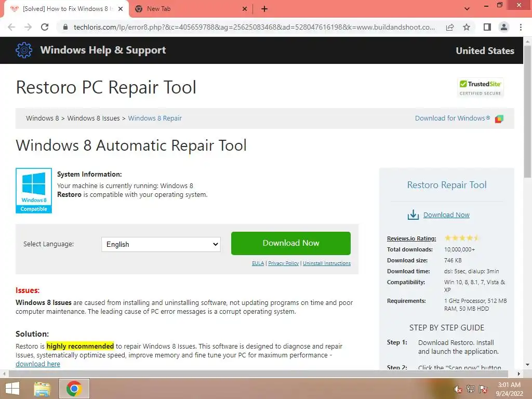Click the scroll right arrow

(x=519, y=374)
